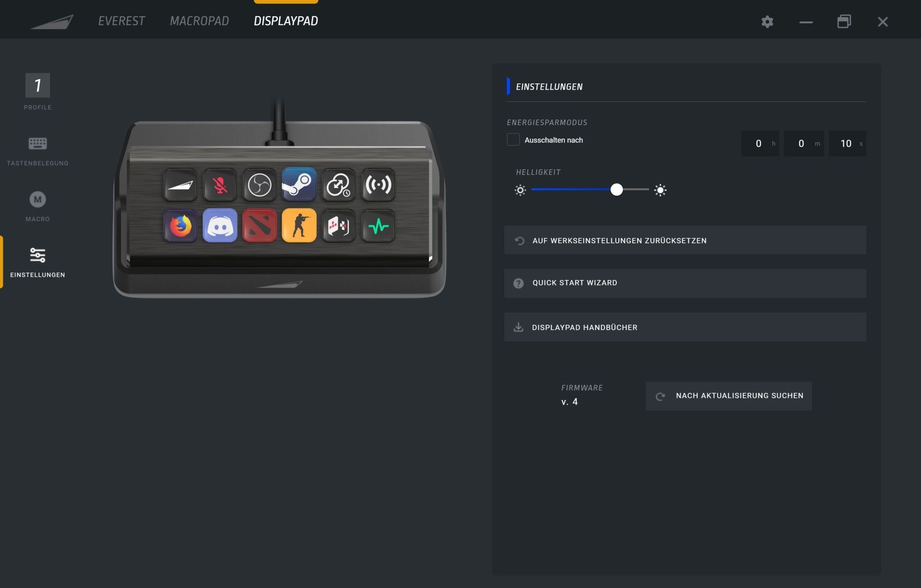Open the Profile 1 sidebar item
Viewport: 921px width, 588px height.
37,92
